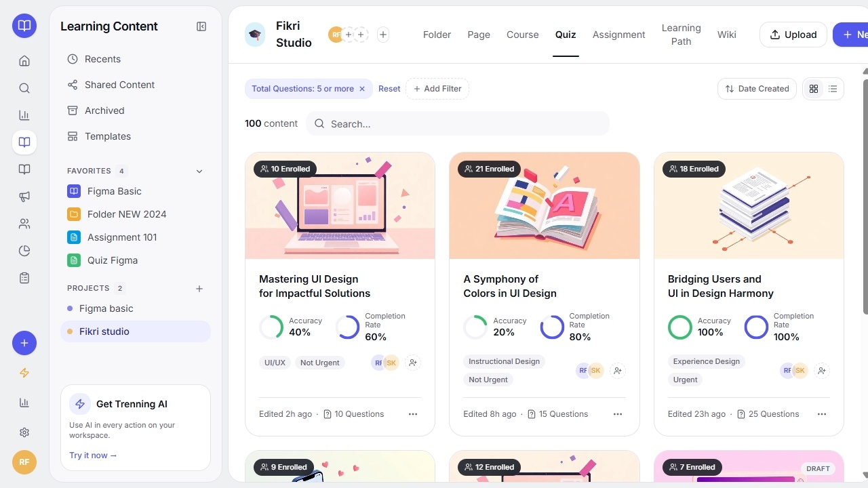Click the standalone plus button right of header avatars
The height and width of the screenshot is (488, 868).
pyautogui.click(x=383, y=35)
